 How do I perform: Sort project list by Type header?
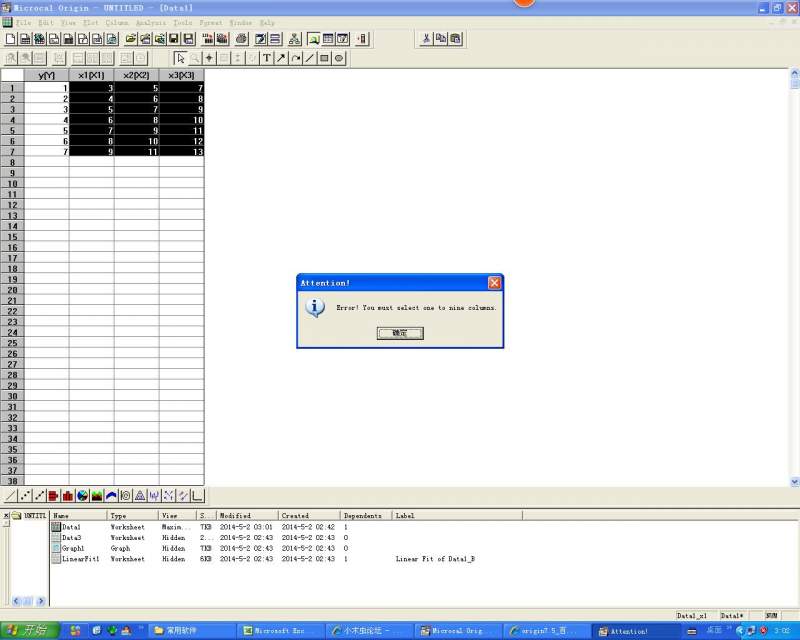133,515
